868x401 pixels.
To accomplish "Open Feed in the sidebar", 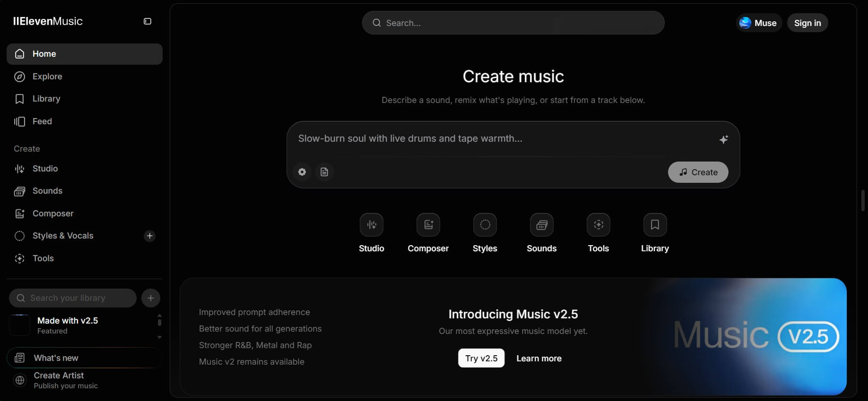I will pyautogui.click(x=85, y=121).
